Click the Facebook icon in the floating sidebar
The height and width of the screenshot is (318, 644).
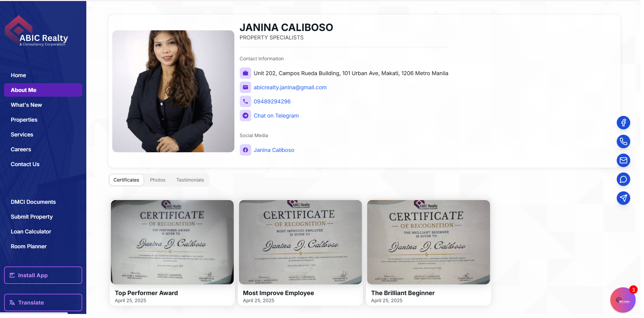tap(623, 123)
